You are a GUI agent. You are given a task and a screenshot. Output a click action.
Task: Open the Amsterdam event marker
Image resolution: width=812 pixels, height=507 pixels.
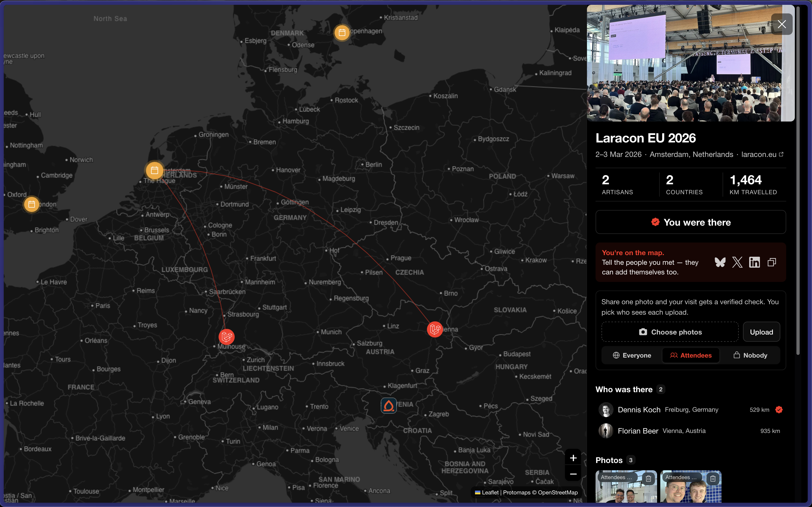coord(154,170)
